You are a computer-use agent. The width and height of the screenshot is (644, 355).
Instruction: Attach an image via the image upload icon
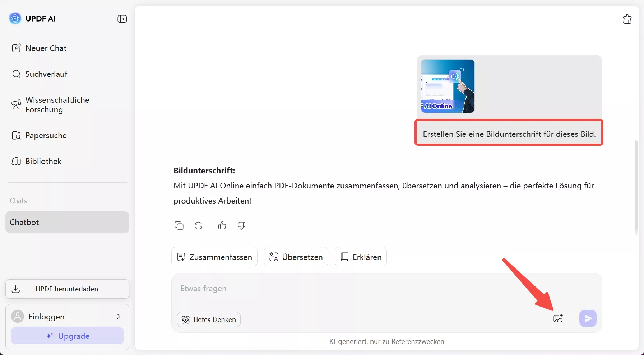click(558, 318)
